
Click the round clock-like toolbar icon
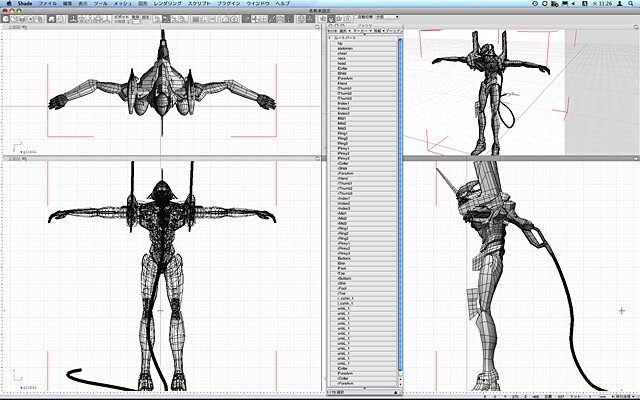pyautogui.click(x=348, y=19)
